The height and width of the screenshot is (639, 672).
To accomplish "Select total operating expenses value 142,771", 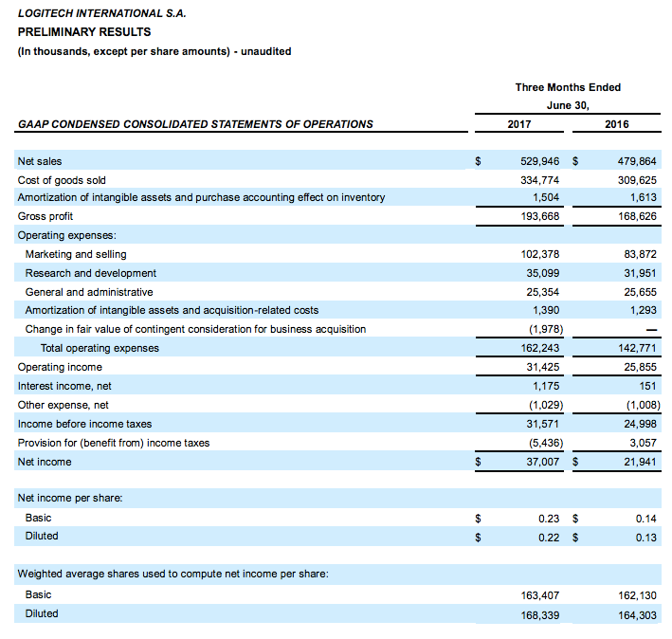I will click(x=637, y=348).
